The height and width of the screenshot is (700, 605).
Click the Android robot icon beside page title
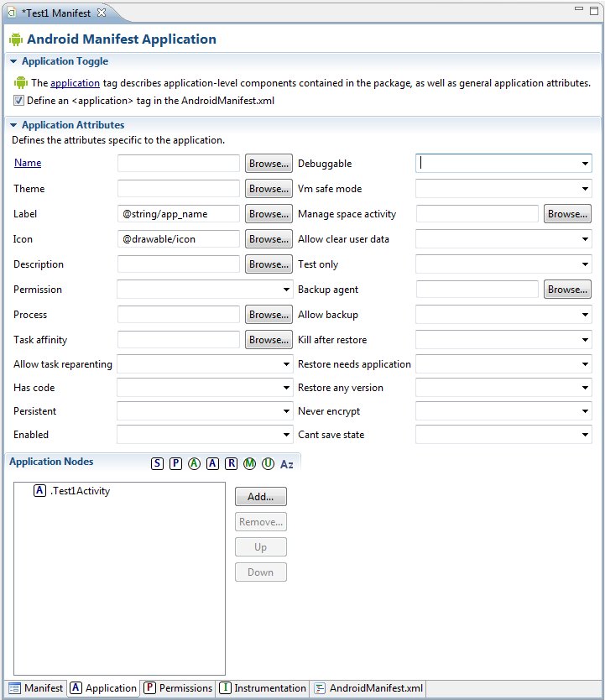click(16, 39)
